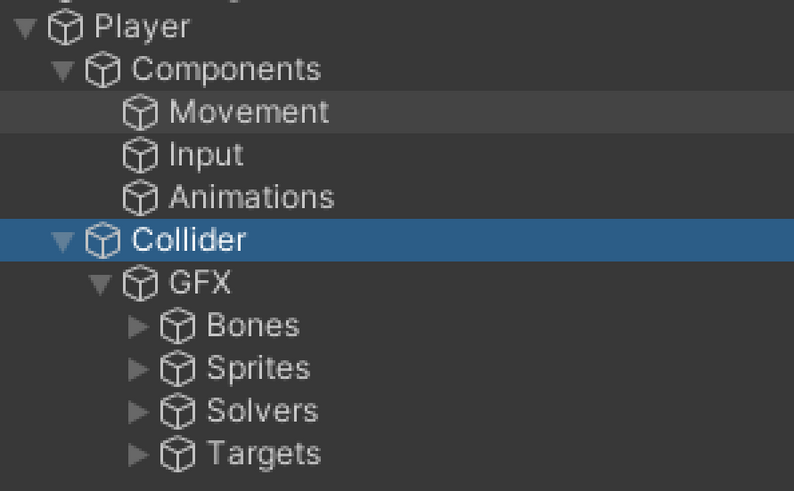Click the Components cube icon
Image resolution: width=794 pixels, height=491 pixels.
pos(102,70)
